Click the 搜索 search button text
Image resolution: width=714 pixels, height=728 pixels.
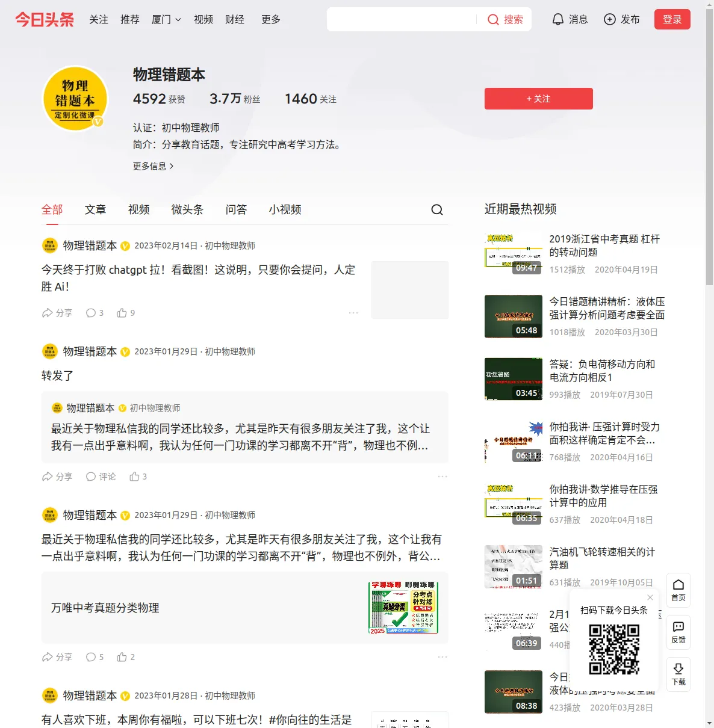point(514,20)
